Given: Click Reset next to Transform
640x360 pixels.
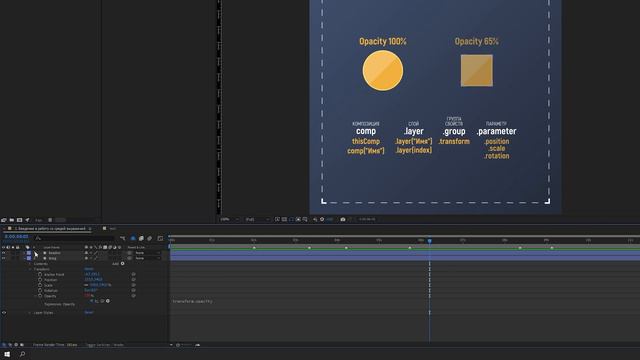Looking at the screenshot, I should 89,269.
